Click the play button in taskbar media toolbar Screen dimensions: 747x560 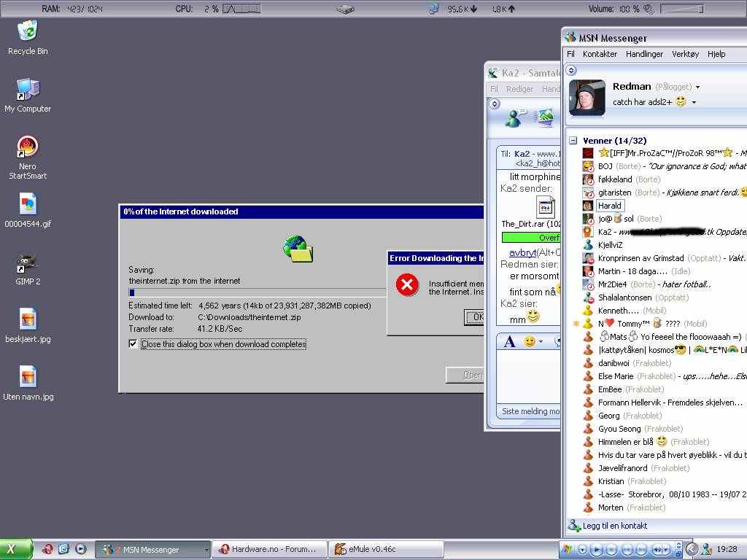(597, 550)
